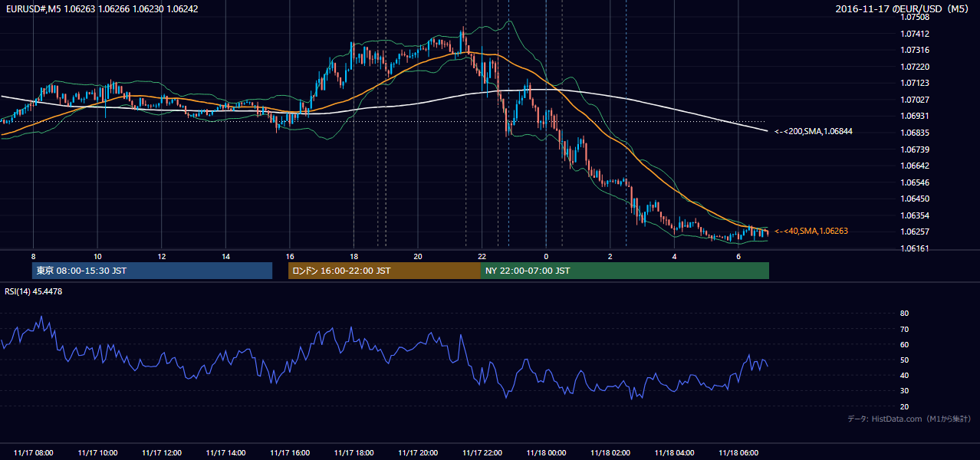Click the 11/18 02:00 time label
The image size is (980, 460).
pos(610,453)
